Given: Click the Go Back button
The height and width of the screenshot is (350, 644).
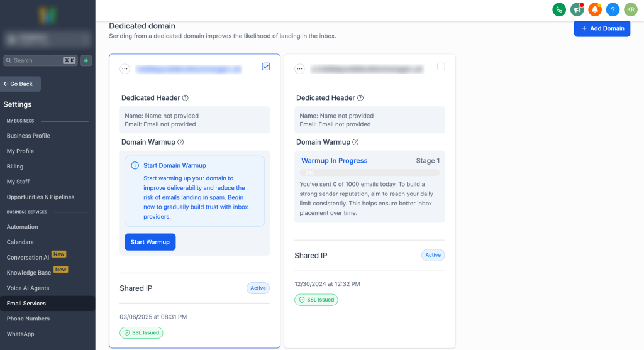Looking at the screenshot, I should (x=20, y=84).
